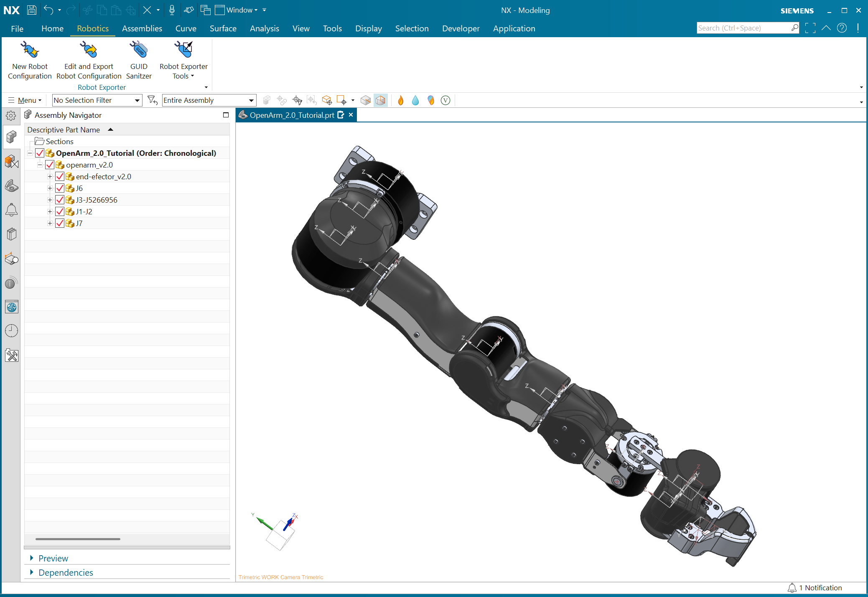Switch to the Developer ribbon tab

click(461, 28)
